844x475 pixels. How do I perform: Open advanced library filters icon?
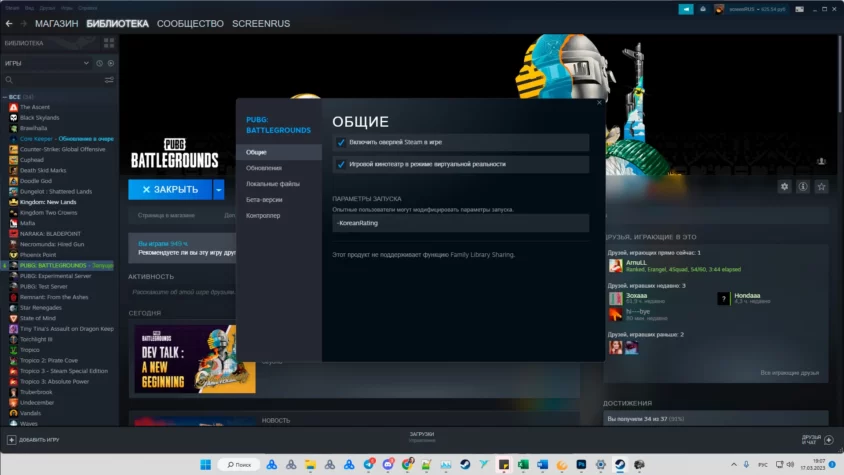click(109, 80)
